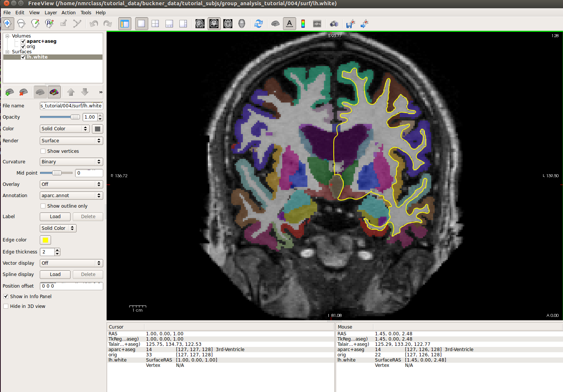Open the Curvature dropdown
Viewport: 563px width, 392px height.
[x=71, y=162]
